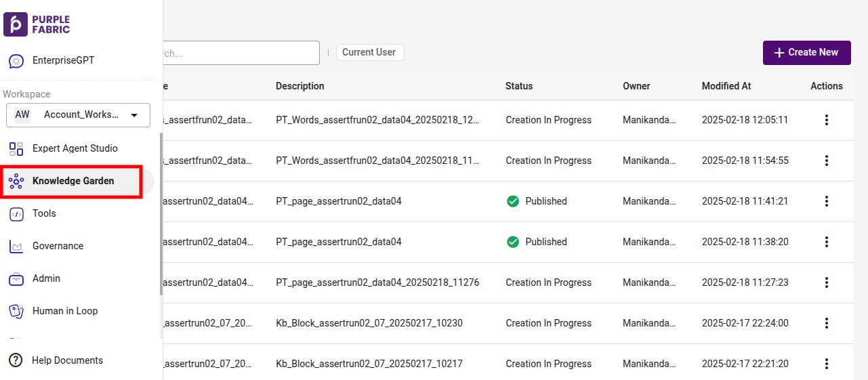This screenshot has width=868, height=380.
Task: Open the Human in Loop icon
Action: 16,311
